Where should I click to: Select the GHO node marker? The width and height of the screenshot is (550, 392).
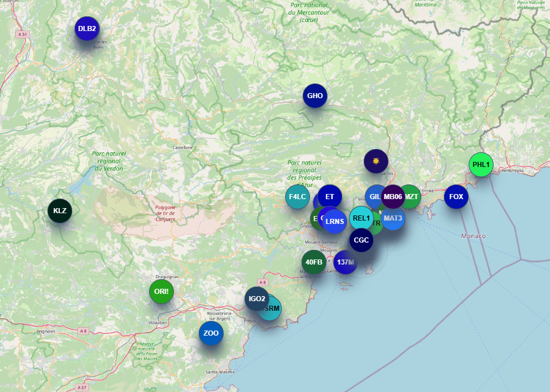tap(315, 96)
